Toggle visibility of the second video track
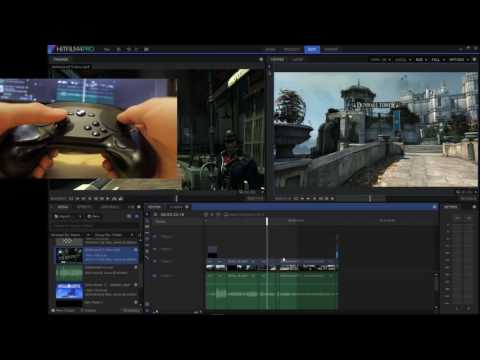Screen dimensions: 480x360 [155, 249]
